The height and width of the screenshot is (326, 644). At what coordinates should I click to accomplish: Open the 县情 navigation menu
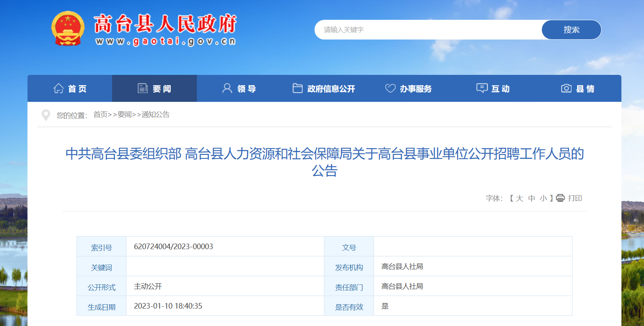click(578, 88)
